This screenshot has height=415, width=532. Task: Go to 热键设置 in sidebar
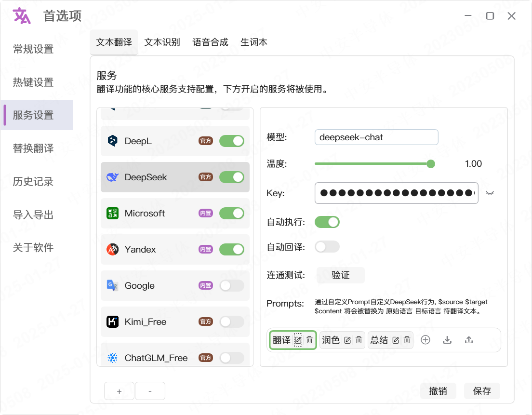[x=33, y=82]
